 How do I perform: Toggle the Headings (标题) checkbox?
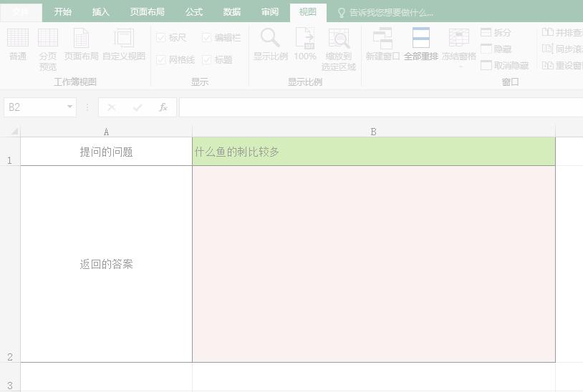pyautogui.click(x=206, y=59)
